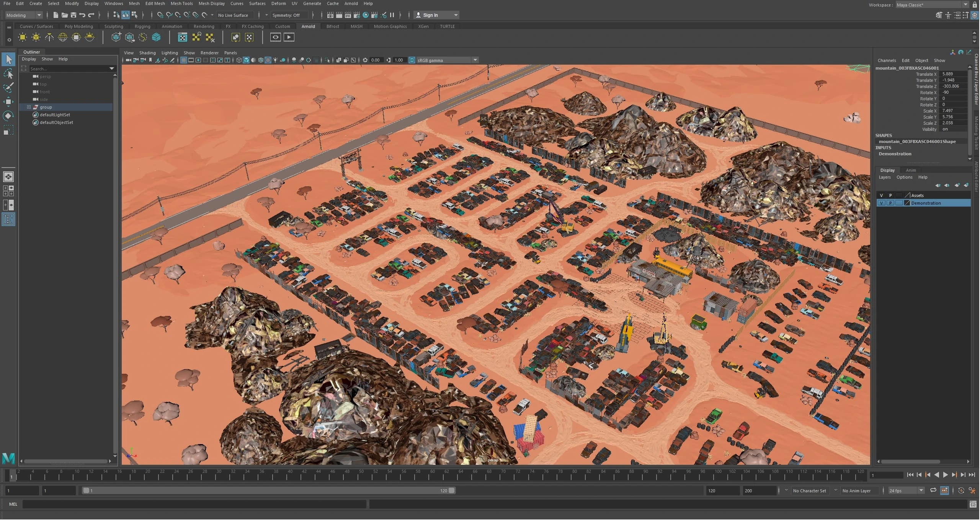Switch to the Poly Modeling shelf tab
This screenshot has width=980, height=521.
78,26
